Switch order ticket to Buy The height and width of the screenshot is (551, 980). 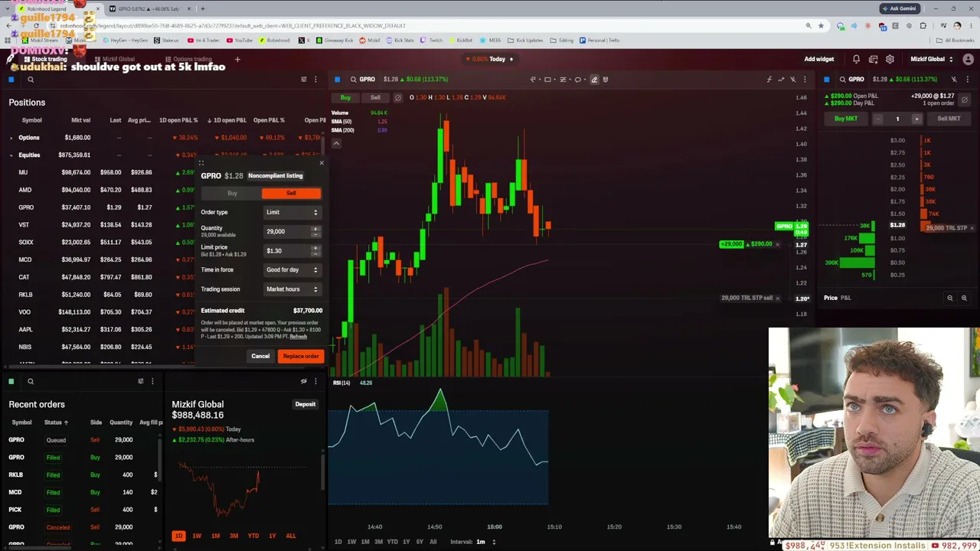232,194
